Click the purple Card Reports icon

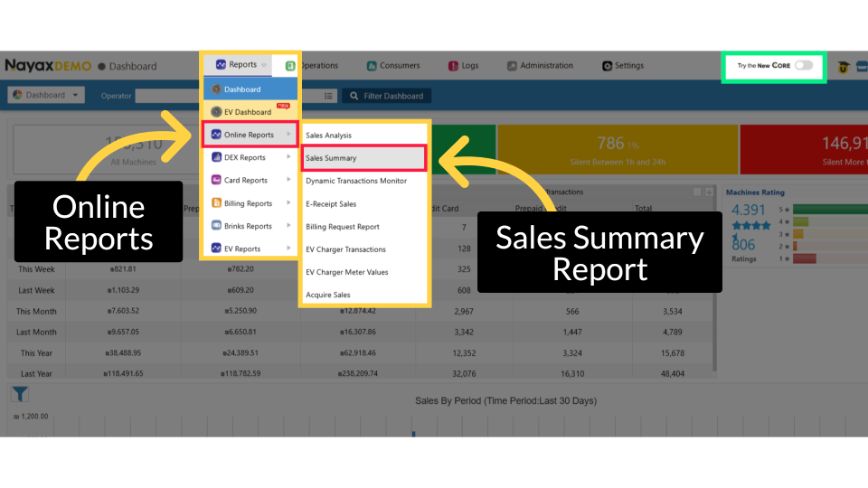point(216,180)
